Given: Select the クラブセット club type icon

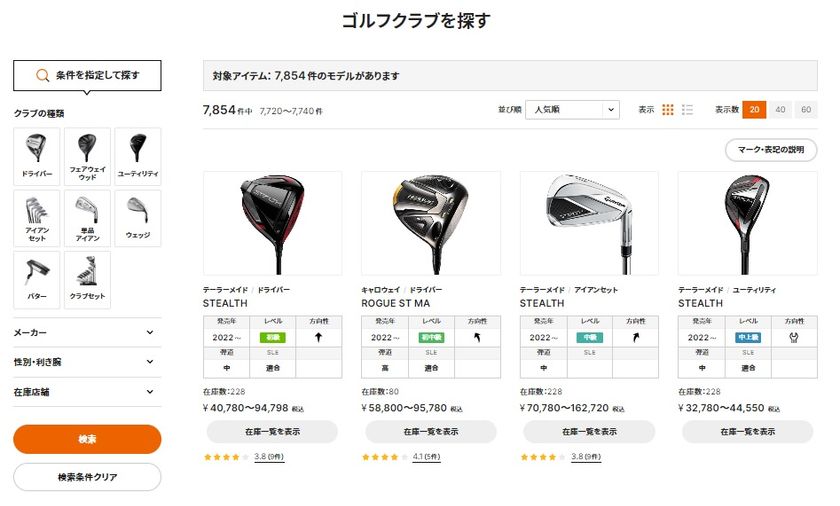Looking at the screenshot, I should point(87,280).
